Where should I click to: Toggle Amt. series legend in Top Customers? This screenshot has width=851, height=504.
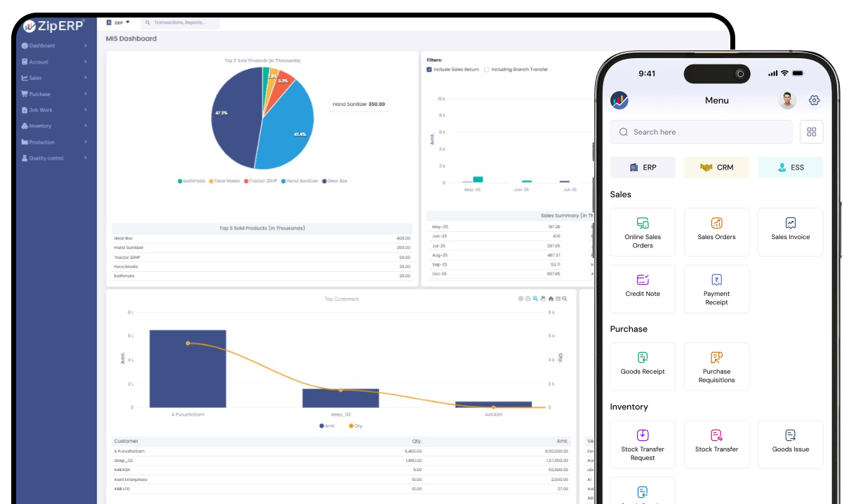tap(327, 425)
